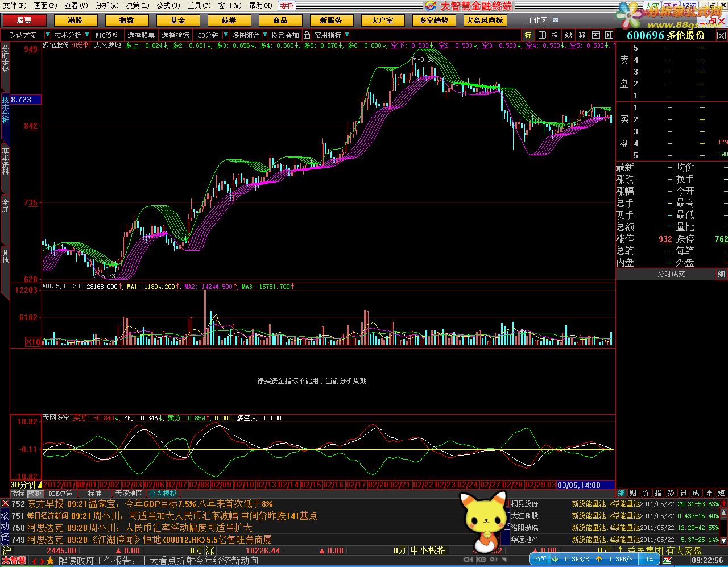Screen dimensions: 728x567
Task: Select the 多空趋势 main tab
Action: pyautogui.click(x=434, y=20)
